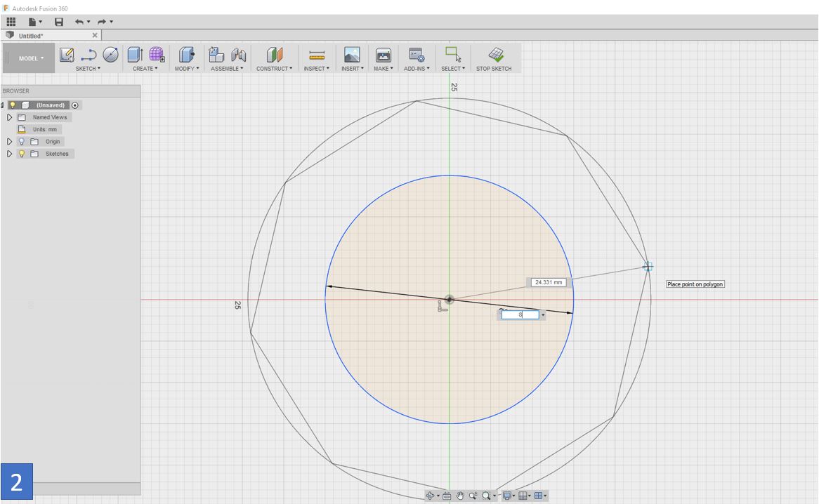Click the Measure icon above Inspect
Viewport: 819px width, 504px height.
317,55
